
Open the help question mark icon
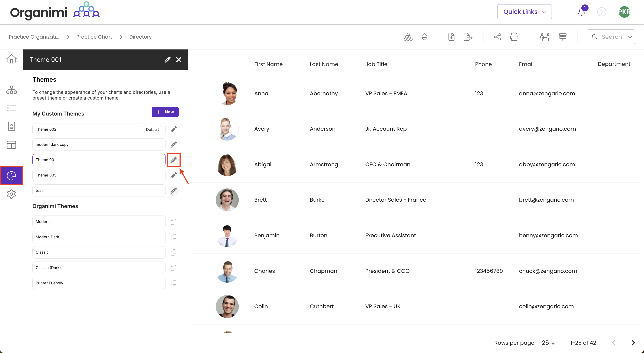coord(602,12)
